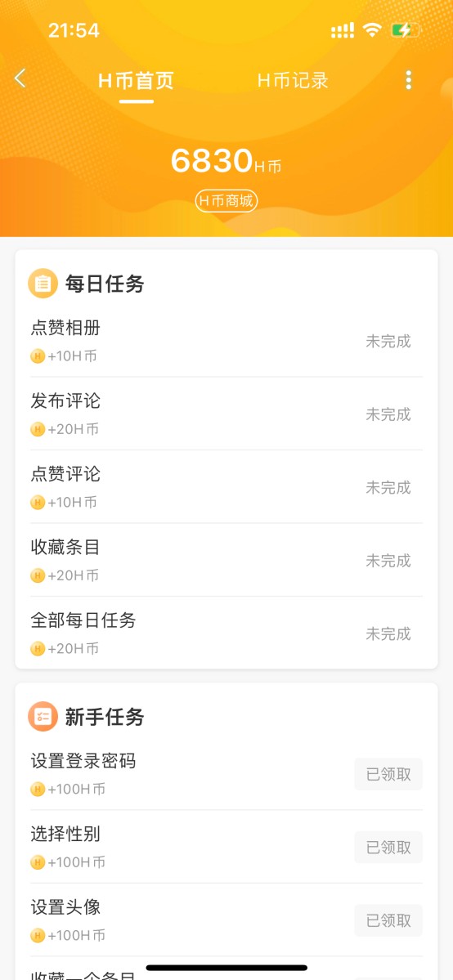This screenshot has width=453, height=980.
Task: Tap the Wi-Fi status icon
Action: pos(373,30)
